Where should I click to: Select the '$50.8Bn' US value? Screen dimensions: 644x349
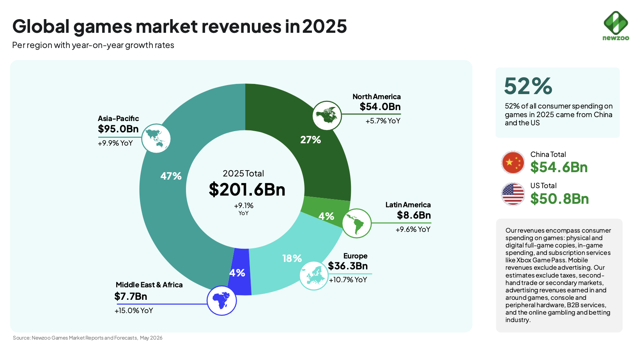point(559,199)
